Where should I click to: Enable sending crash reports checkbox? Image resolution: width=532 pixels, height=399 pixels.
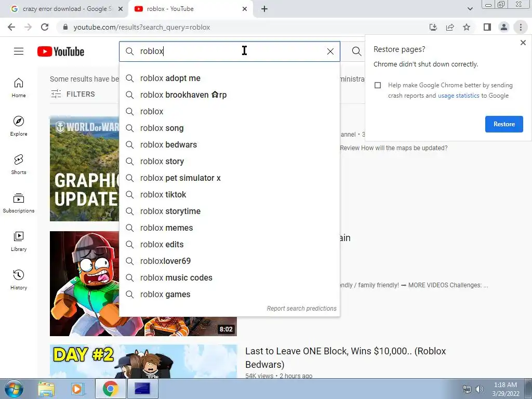(378, 85)
